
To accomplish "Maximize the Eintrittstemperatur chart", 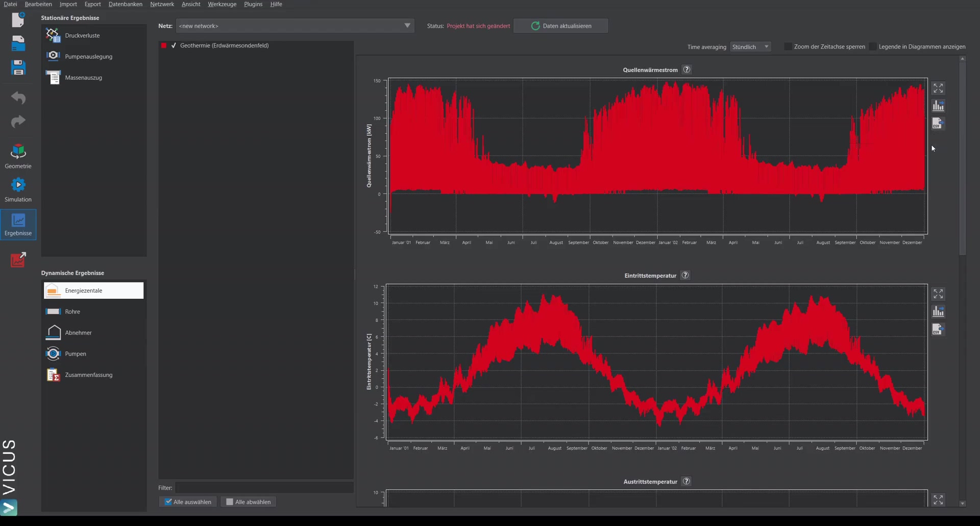I will click(938, 294).
